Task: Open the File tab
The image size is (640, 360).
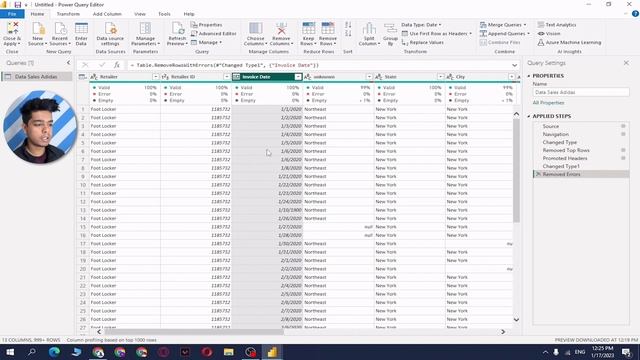Action: (12, 14)
